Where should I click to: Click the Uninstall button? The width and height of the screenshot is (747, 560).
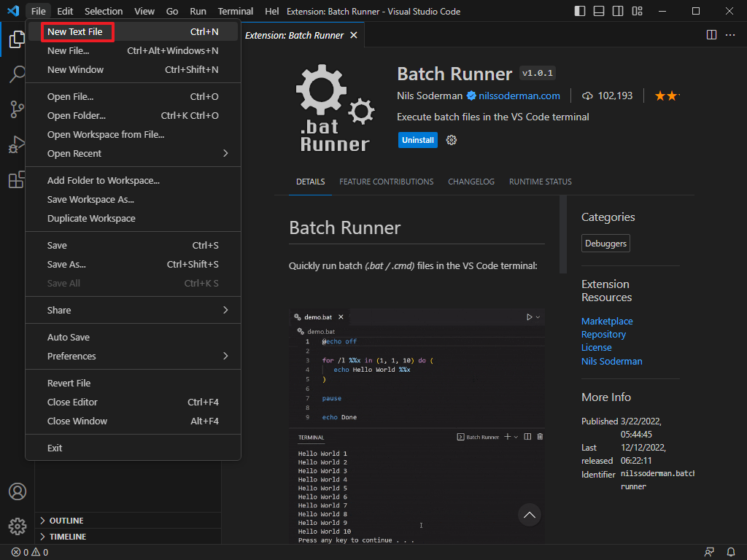(x=418, y=140)
